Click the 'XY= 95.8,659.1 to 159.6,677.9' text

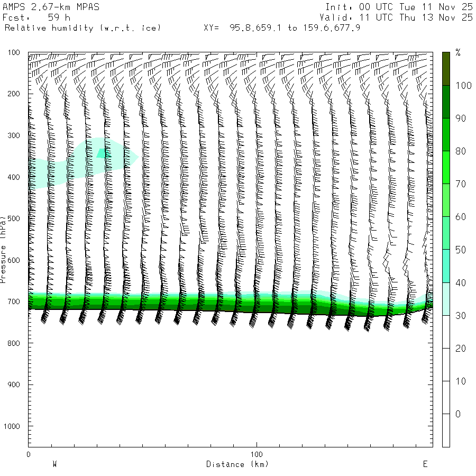(282, 28)
